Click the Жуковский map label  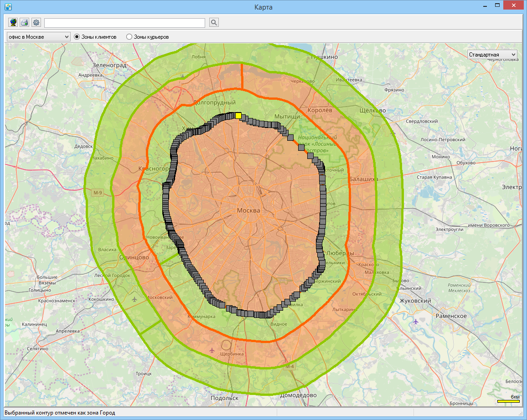click(415, 301)
